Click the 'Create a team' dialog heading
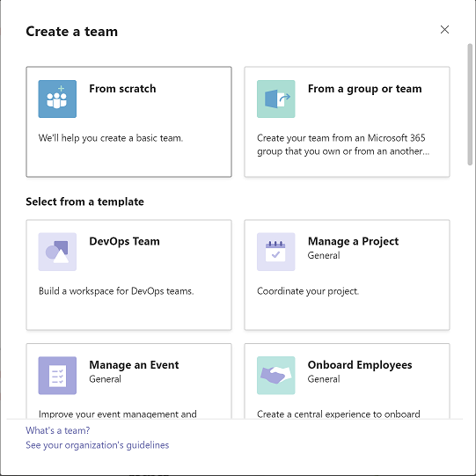The height and width of the screenshot is (476, 476). [72, 32]
